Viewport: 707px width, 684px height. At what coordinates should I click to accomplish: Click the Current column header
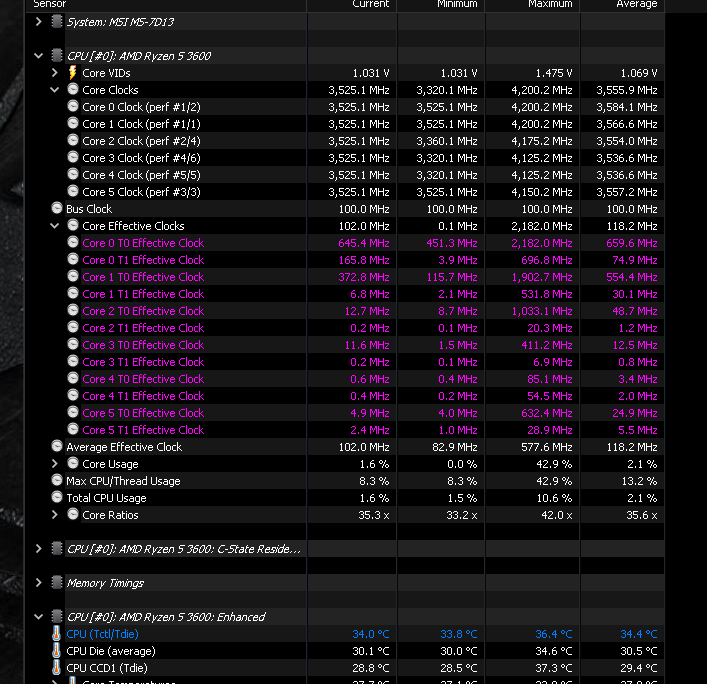(370, 4)
